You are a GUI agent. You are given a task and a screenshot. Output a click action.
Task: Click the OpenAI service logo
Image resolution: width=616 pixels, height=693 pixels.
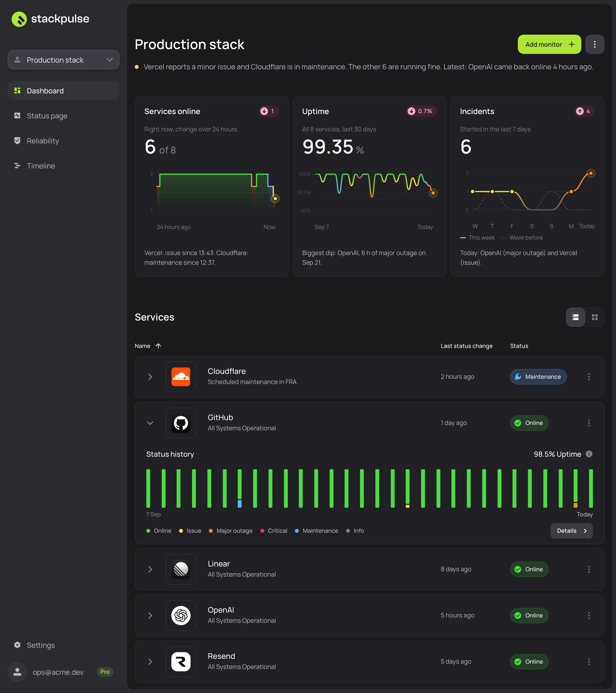pyautogui.click(x=181, y=615)
